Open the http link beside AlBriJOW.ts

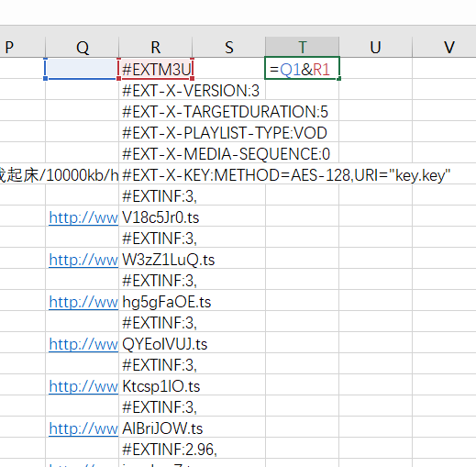click(83, 428)
